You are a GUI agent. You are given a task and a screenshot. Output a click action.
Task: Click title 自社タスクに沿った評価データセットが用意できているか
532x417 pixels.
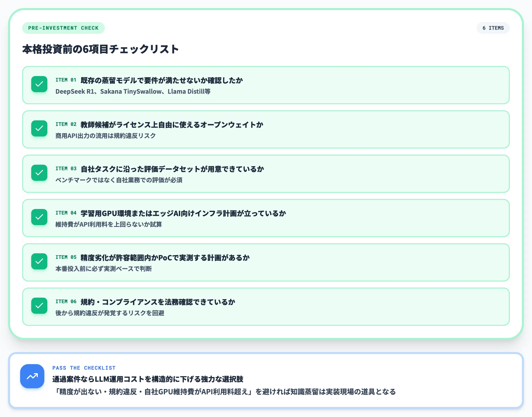click(172, 169)
